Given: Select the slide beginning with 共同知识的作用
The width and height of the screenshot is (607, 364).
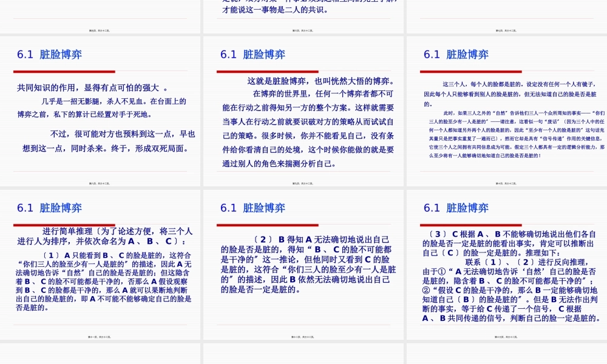Looking at the screenshot, I should click(x=100, y=111).
